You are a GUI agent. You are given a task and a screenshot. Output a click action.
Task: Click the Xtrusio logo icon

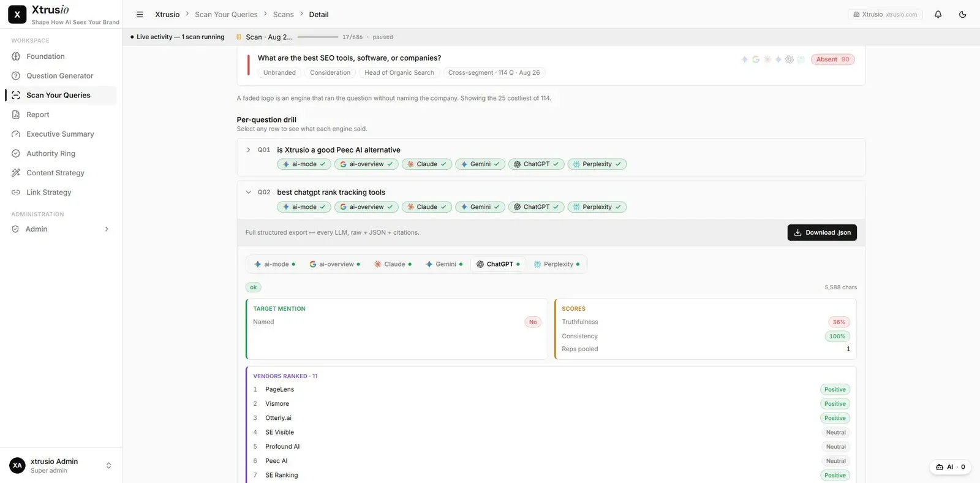tap(17, 14)
